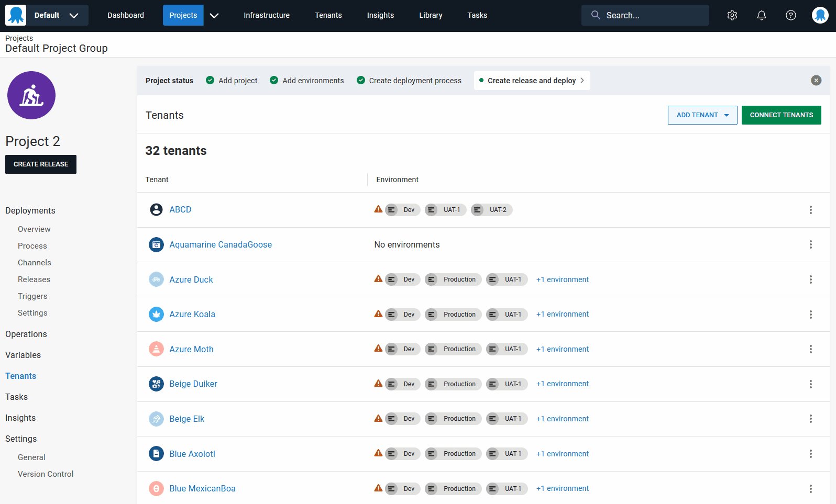Open Releases in sidebar
836x504 pixels.
pos(34,279)
